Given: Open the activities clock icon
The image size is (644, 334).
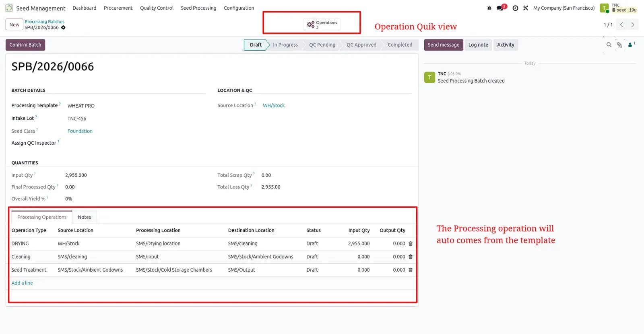Looking at the screenshot, I should (515, 8).
